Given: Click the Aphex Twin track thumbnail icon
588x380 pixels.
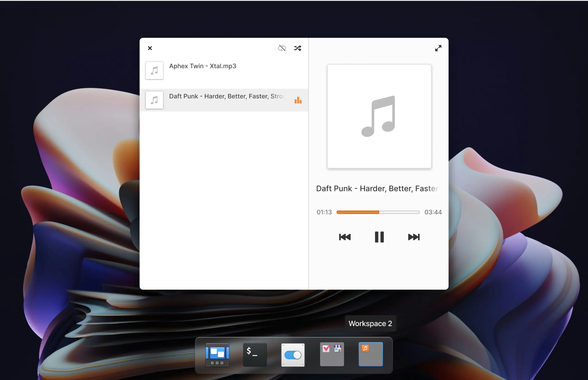Looking at the screenshot, I should tap(154, 71).
